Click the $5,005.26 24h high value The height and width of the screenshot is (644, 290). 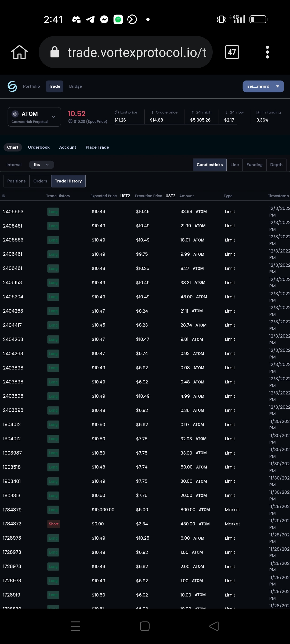[200, 120]
